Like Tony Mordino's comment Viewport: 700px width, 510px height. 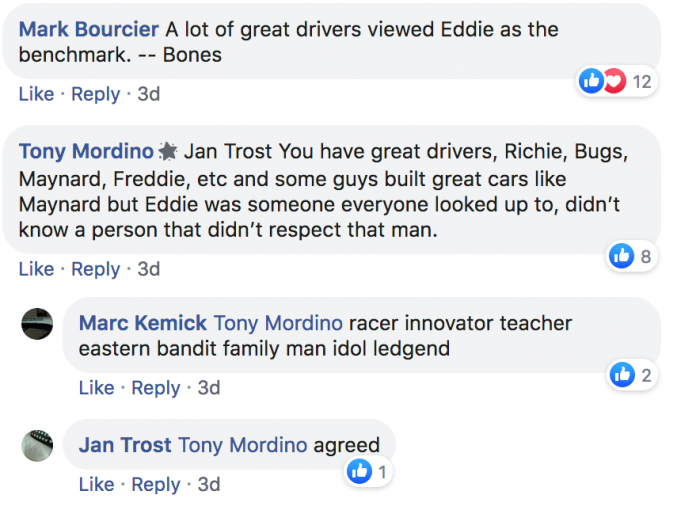pyautogui.click(x=36, y=269)
